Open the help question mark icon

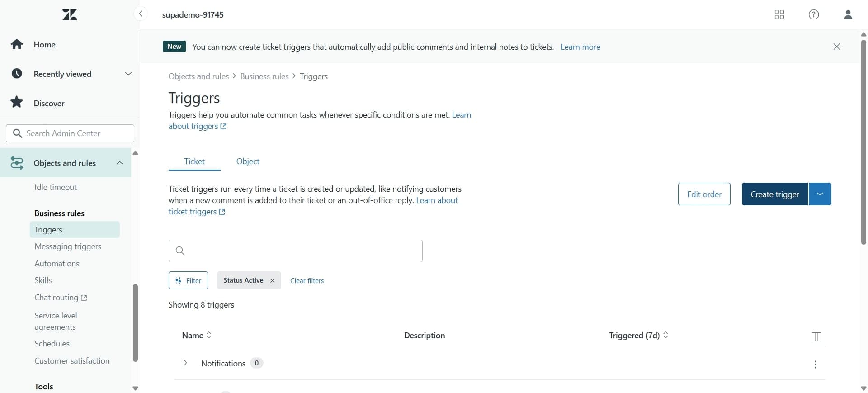[x=813, y=15]
